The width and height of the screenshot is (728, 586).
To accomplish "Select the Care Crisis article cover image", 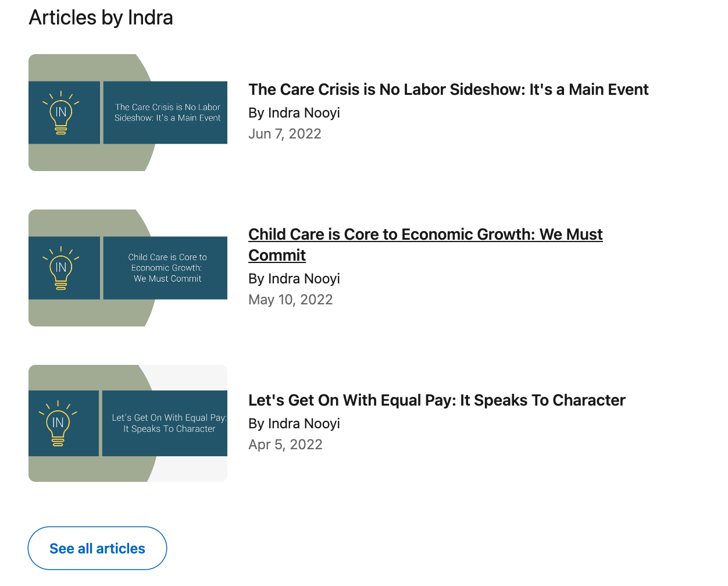I will (x=128, y=112).
